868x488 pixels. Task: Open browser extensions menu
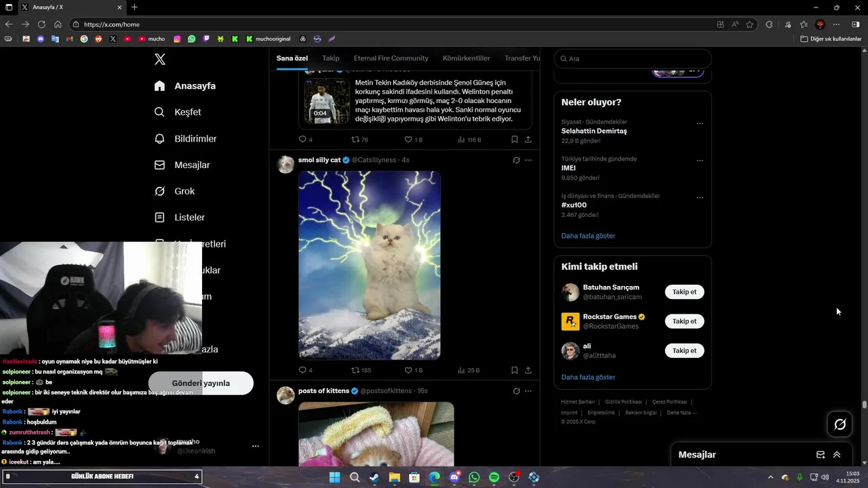[x=769, y=24]
